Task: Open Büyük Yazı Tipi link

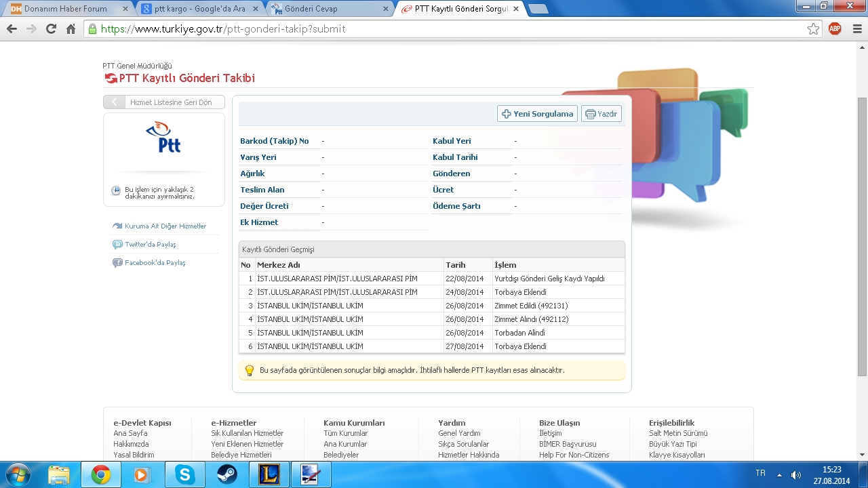Action: 673,444
